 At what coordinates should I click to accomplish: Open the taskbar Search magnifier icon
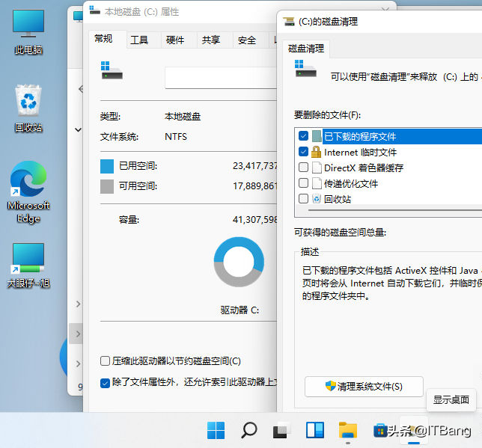[x=248, y=430]
